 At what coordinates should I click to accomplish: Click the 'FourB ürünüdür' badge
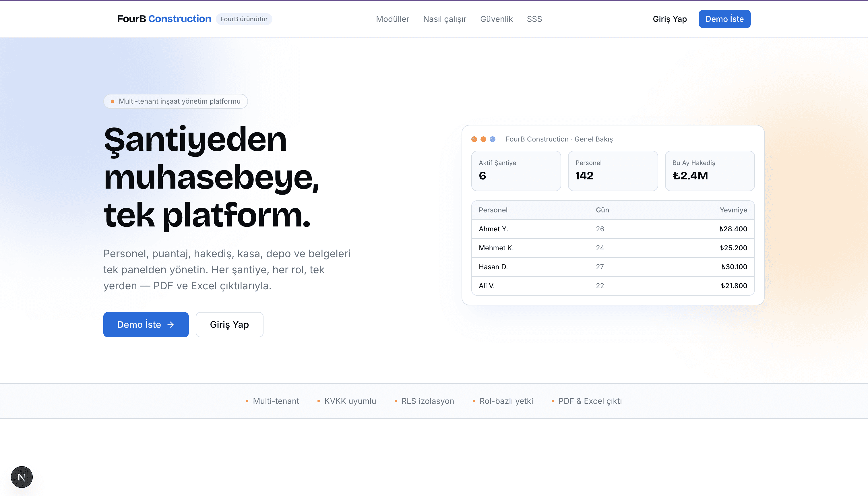pyautogui.click(x=244, y=19)
